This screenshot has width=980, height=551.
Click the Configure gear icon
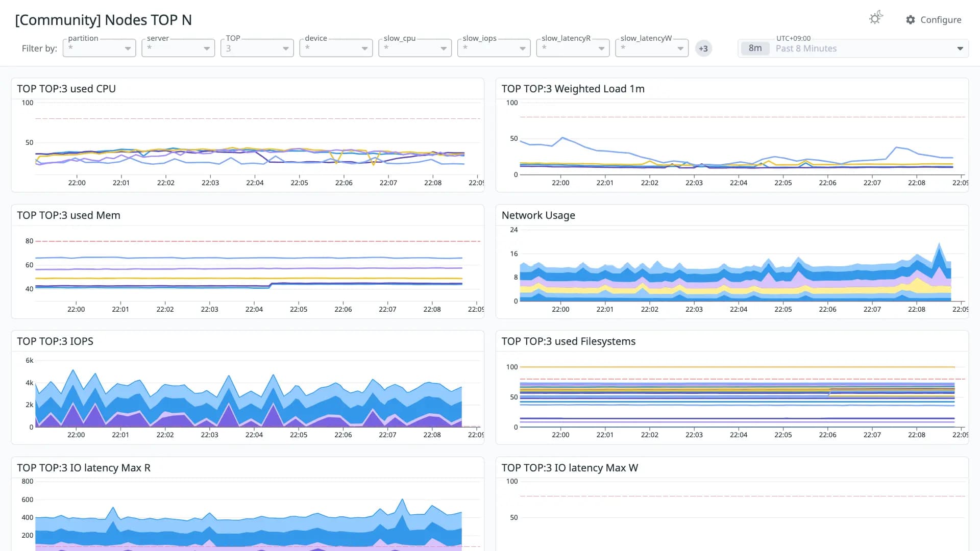point(911,20)
